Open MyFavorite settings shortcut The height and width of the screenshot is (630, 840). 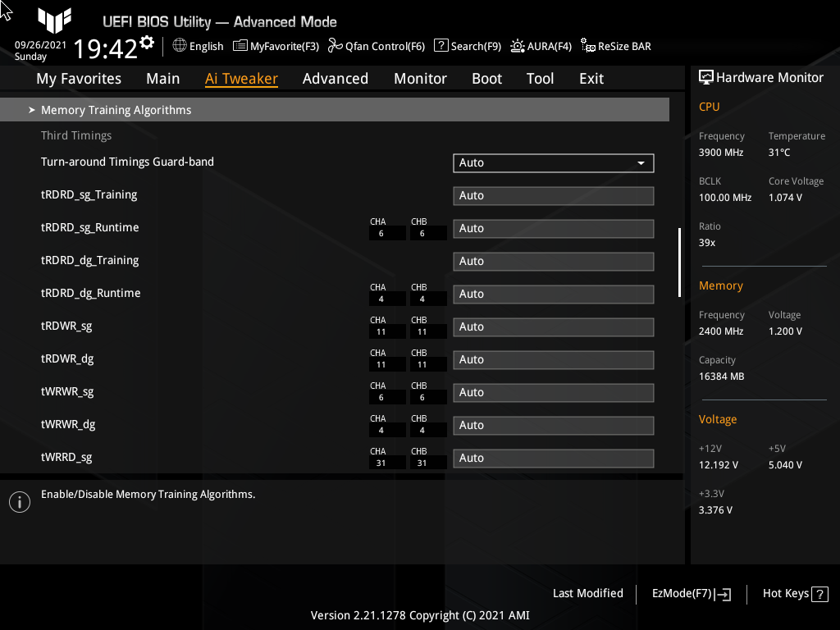click(x=276, y=46)
